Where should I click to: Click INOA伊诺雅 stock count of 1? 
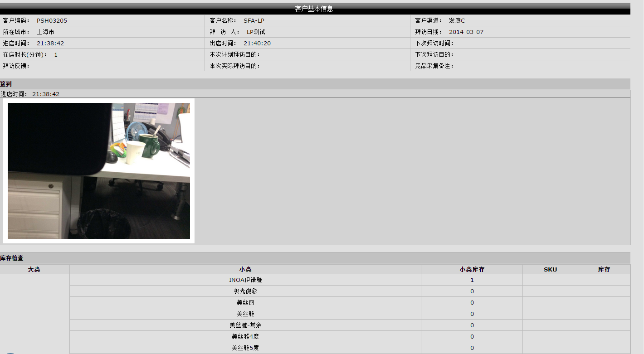pyautogui.click(x=472, y=280)
